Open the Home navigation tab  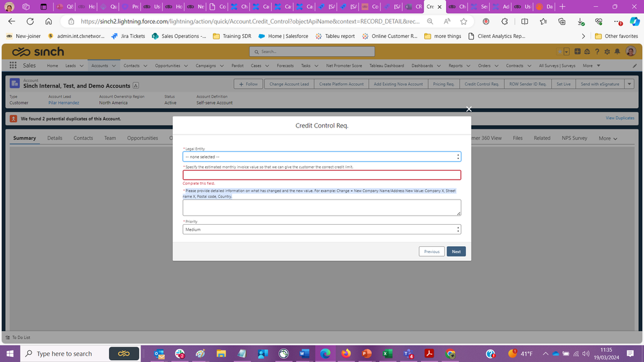(x=52, y=66)
